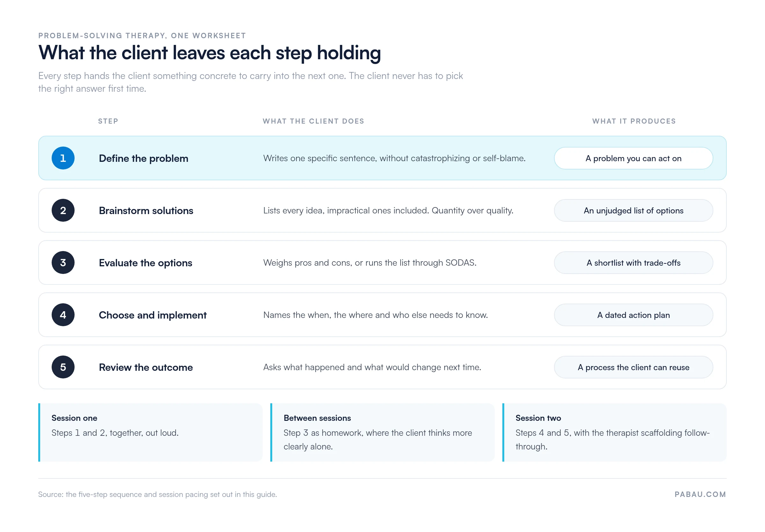Click the PABAU.COM footer link
The width and height of the screenshot is (765, 532).
pos(700,494)
